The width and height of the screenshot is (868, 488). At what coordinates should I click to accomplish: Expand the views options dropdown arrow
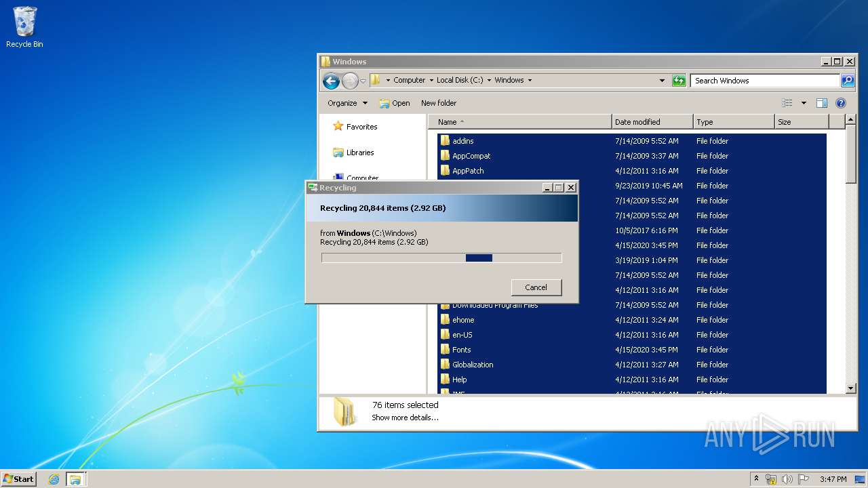[x=804, y=103]
